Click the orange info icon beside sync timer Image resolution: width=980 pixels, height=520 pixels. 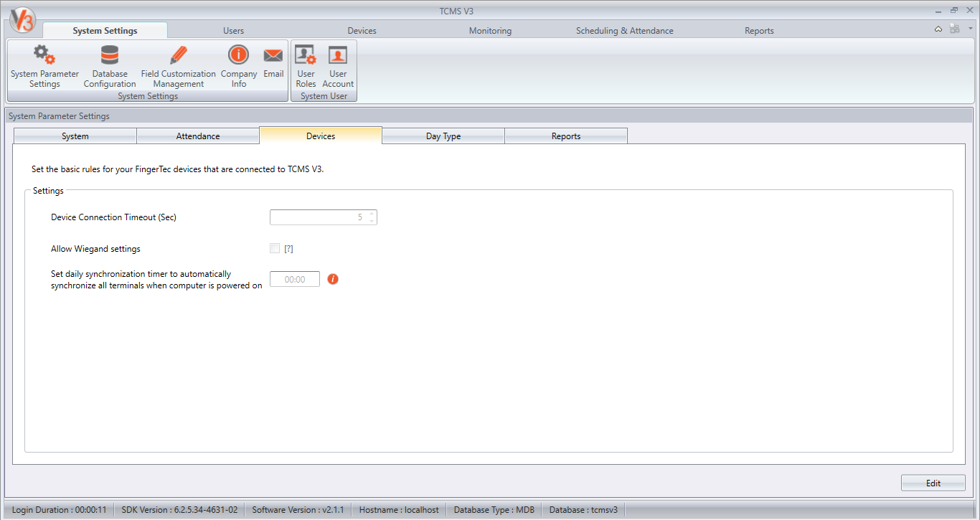(333, 279)
